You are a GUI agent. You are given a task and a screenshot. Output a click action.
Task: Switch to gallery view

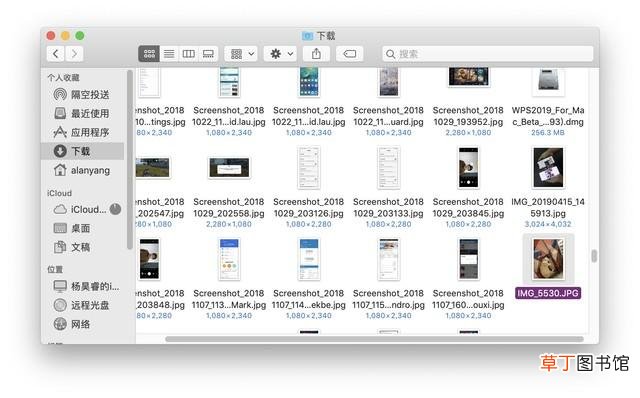coord(208,53)
